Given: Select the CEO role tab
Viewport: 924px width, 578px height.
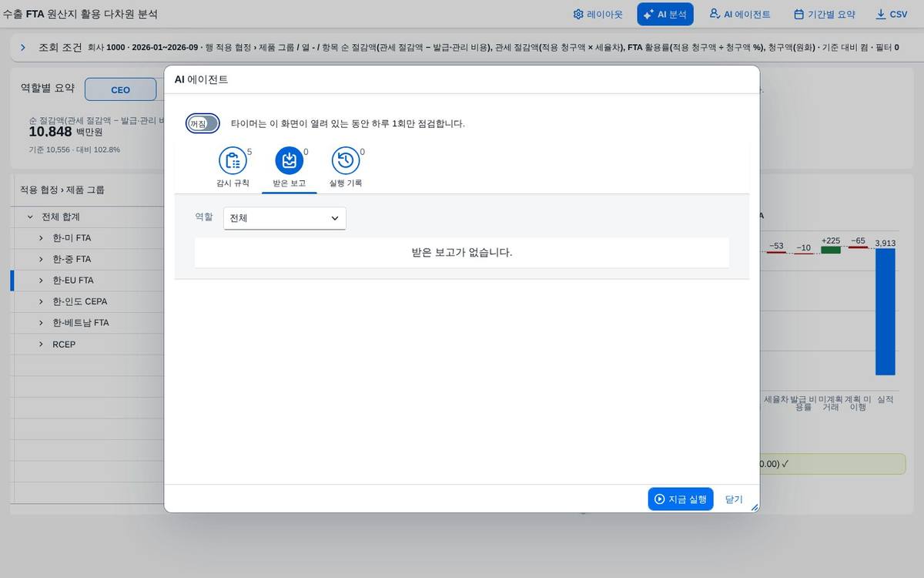Looking at the screenshot, I should (121, 89).
